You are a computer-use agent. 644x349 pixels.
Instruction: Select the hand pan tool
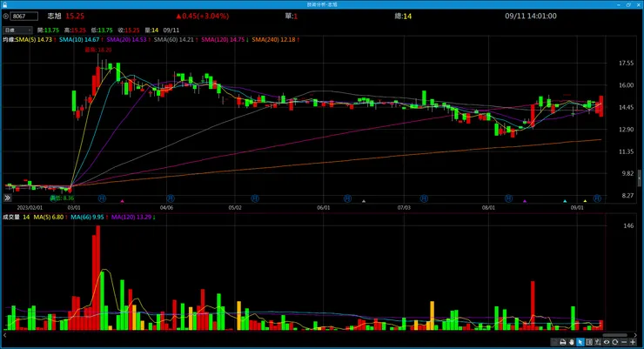571,342
